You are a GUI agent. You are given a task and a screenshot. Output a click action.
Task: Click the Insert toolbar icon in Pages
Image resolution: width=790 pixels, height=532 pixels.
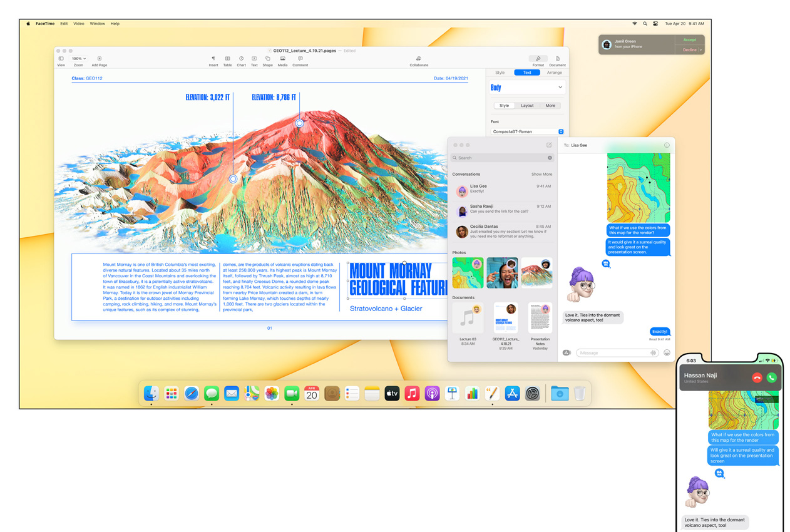click(x=213, y=59)
